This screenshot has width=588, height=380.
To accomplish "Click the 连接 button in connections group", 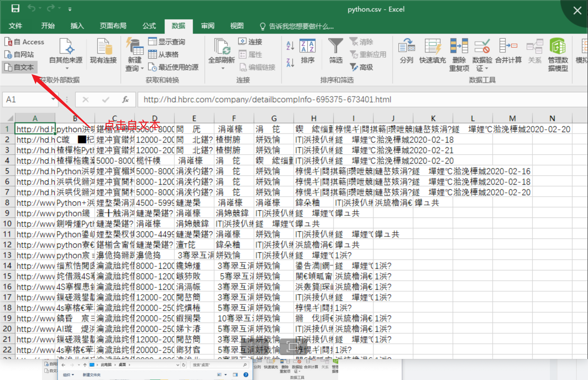I will click(250, 42).
